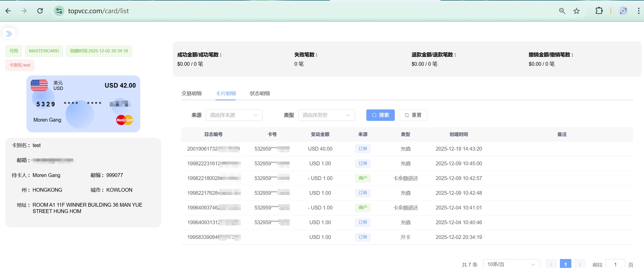Open the browser extensions puzzle icon
This screenshot has width=644, height=275.
[x=599, y=11]
